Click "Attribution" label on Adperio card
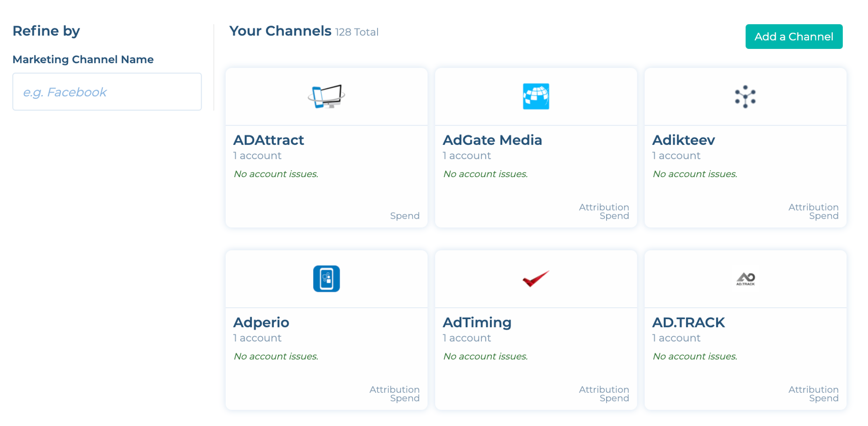This screenshot has height=426, width=868. (394, 389)
